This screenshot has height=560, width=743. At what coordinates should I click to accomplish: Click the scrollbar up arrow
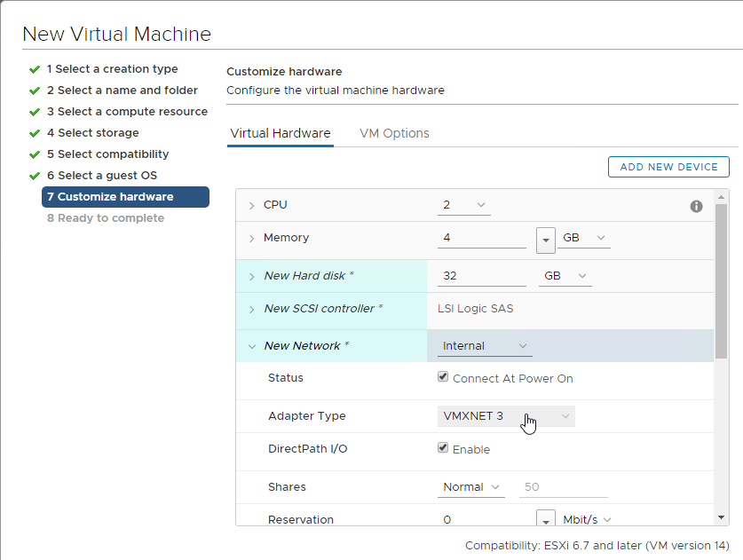click(721, 197)
